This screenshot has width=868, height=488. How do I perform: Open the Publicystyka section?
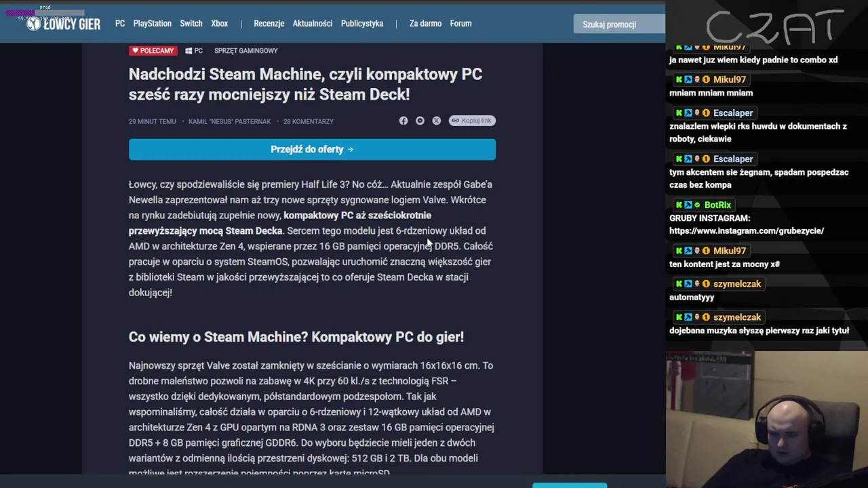[362, 23]
